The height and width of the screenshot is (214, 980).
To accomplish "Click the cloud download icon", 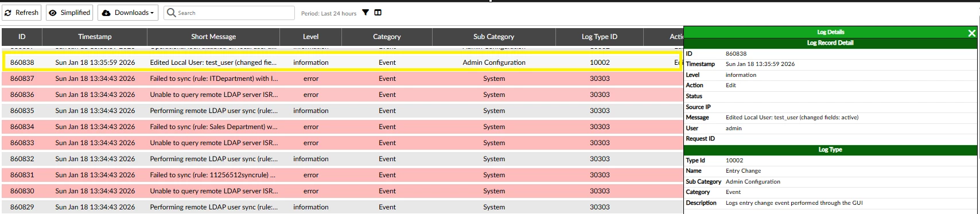I will (107, 13).
